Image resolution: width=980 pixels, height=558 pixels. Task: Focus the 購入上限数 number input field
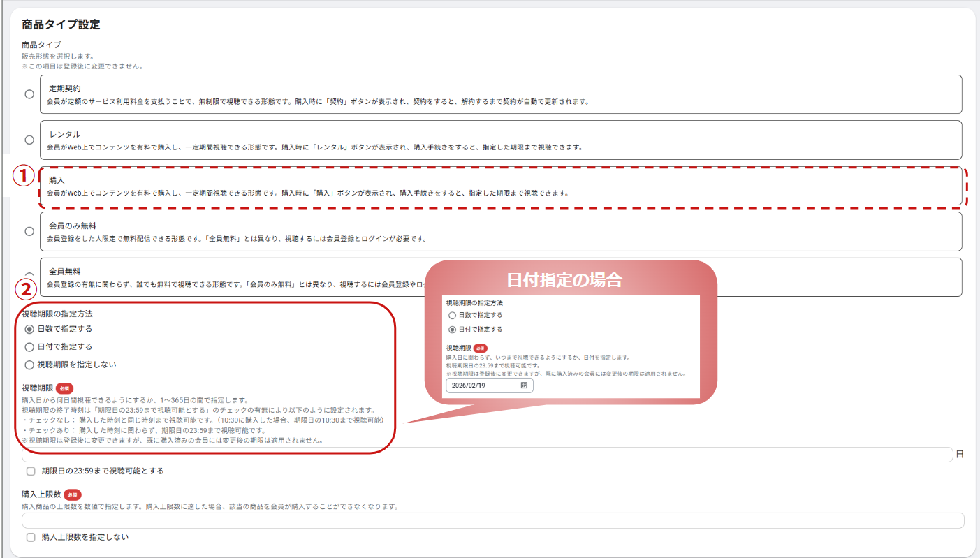point(492,521)
